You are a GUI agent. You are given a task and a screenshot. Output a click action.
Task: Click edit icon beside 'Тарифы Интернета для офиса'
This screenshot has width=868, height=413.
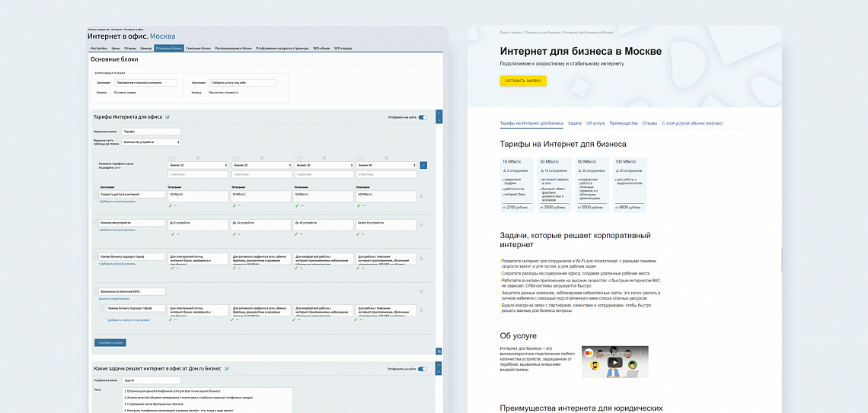168,117
